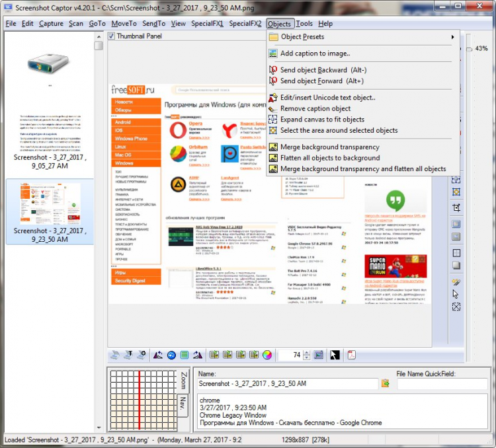Click the 43% zoom slider handle
The image size is (496, 448).
(469, 49)
